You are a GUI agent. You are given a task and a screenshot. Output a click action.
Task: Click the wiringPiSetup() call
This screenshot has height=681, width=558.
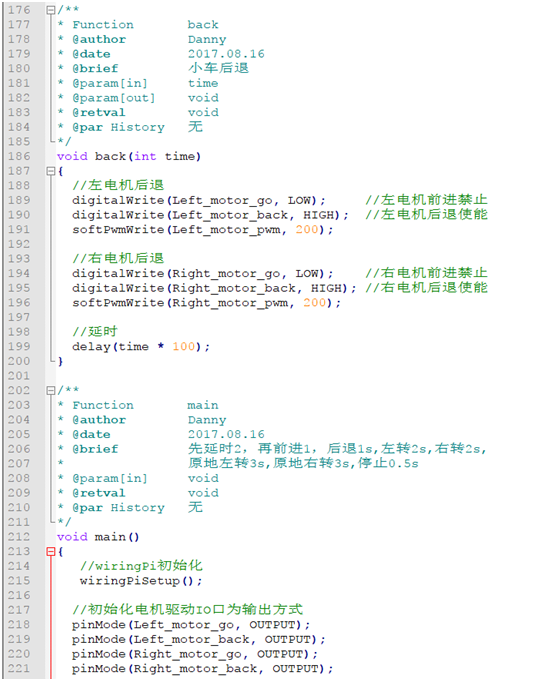point(141,581)
